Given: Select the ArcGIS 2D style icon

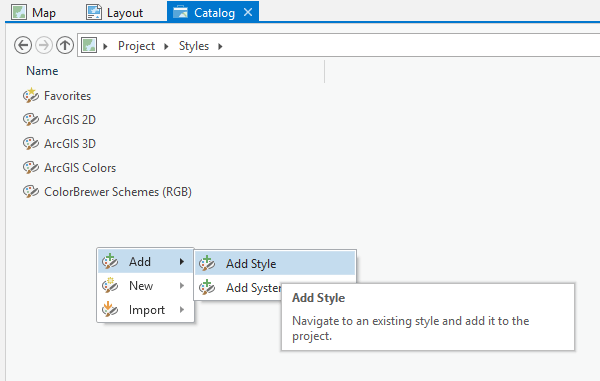Looking at the screenshot, I should (31, 120).
